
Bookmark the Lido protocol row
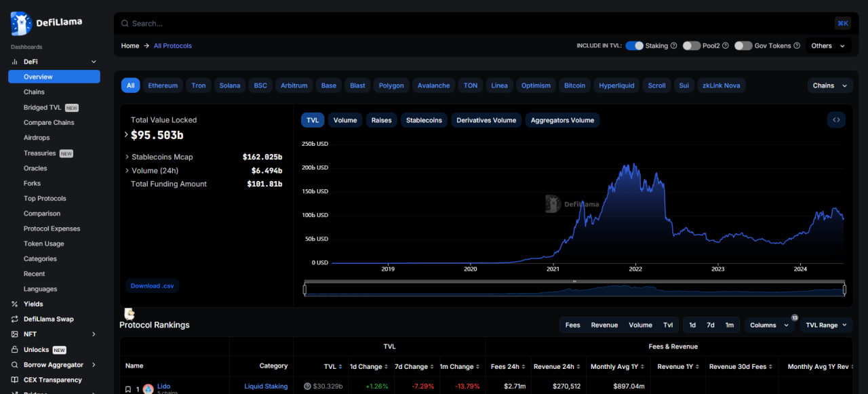127,389
